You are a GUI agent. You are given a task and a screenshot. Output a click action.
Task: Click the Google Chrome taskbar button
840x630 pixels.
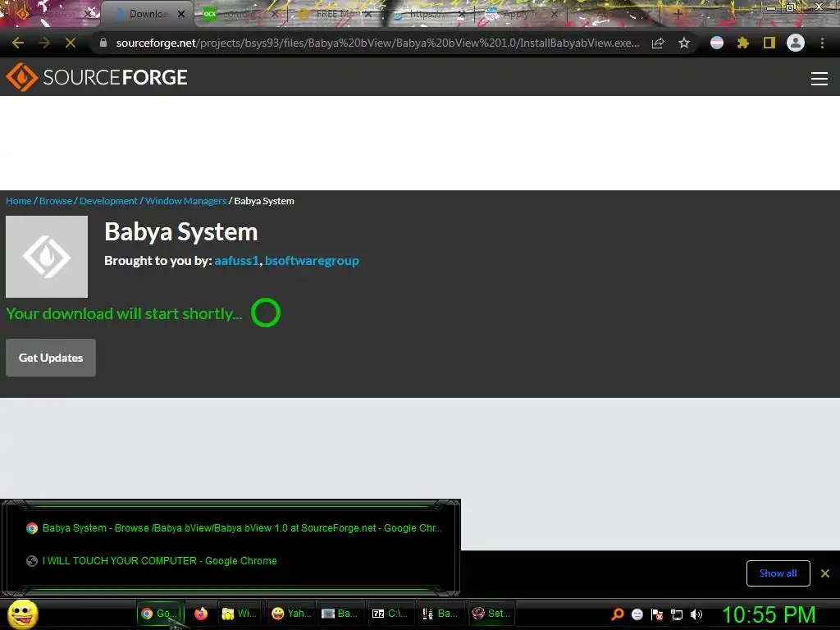click(160, 614)
